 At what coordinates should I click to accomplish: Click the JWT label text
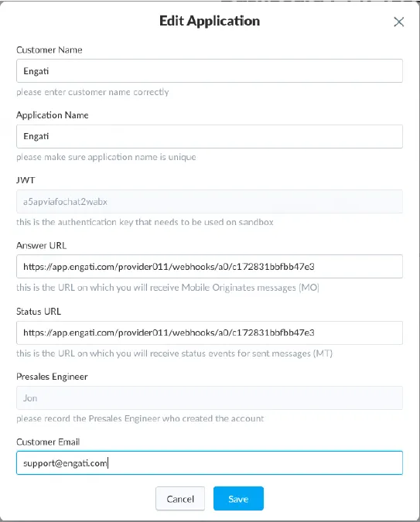[x=26, y=180]
